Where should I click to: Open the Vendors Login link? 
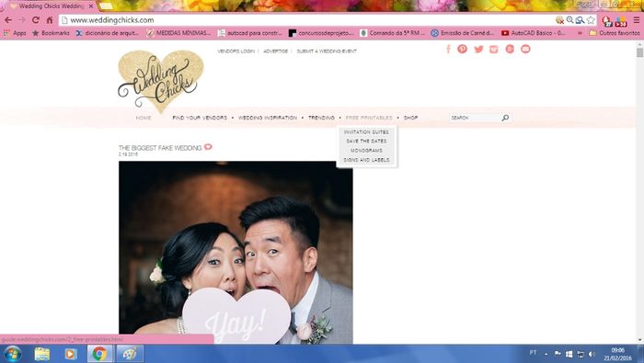pyautogui.click(x=236, y=51)
